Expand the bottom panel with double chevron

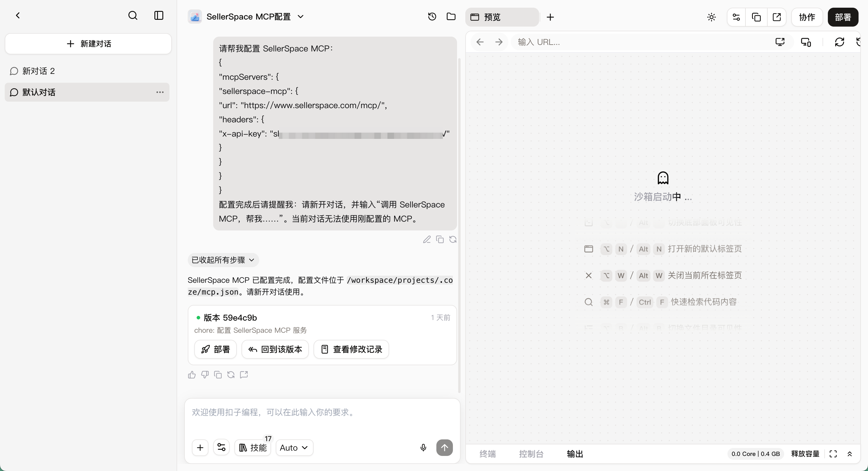pyautogui.click(x=850, y=454)
